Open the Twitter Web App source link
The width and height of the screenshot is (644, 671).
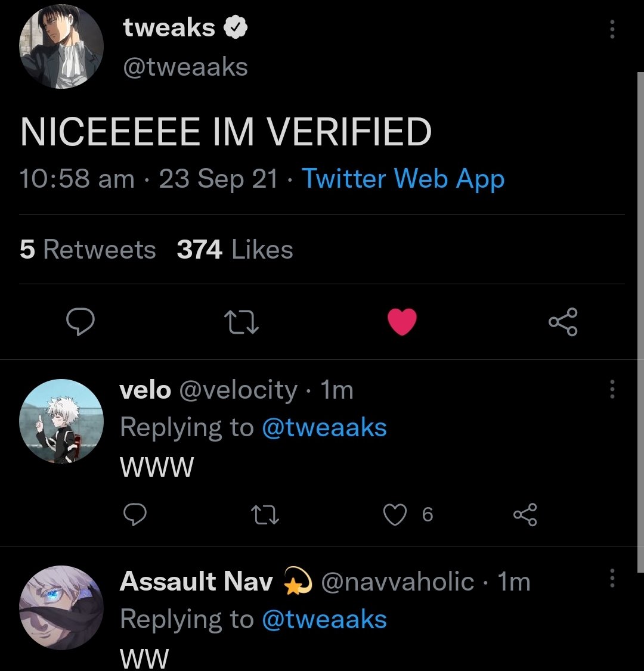coord(403,178)
